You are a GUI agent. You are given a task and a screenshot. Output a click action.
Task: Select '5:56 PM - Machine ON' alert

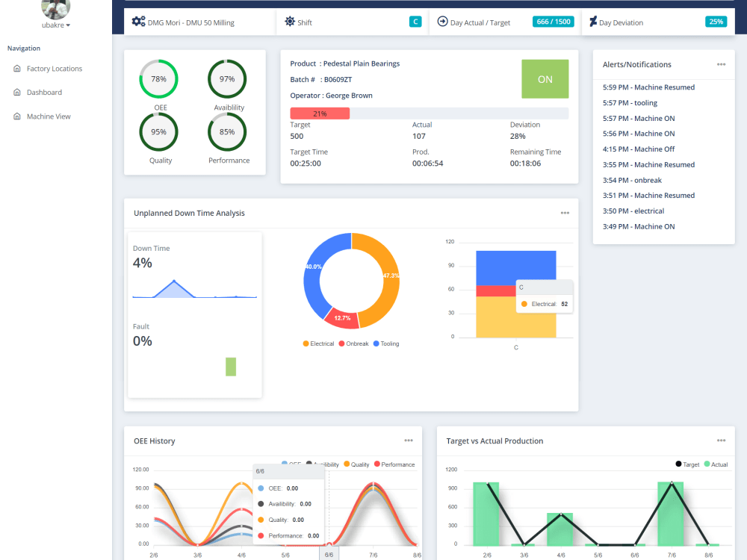point(639,134)
